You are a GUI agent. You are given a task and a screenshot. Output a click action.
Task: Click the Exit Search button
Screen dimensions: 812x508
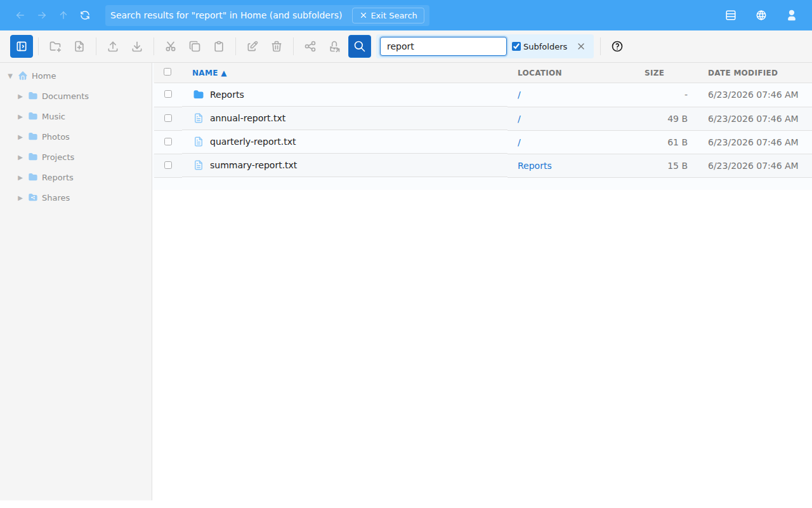[x=388, y=15]
